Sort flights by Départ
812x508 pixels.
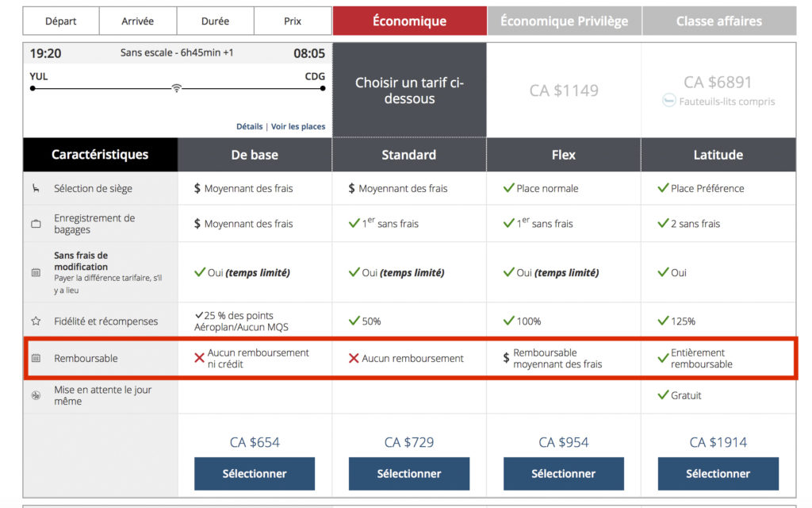pyautogui.click(x=62, y=21)
